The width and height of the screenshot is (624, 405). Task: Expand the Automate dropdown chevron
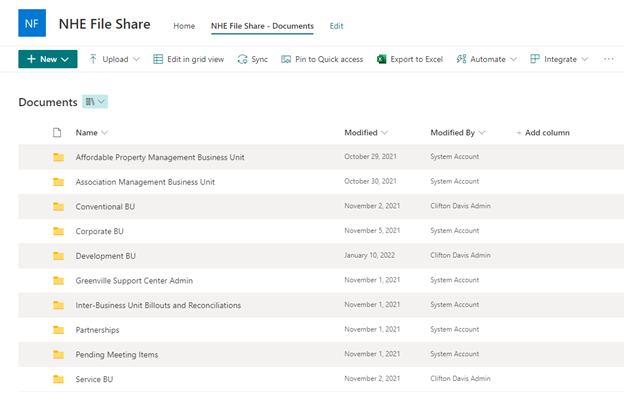(513, 59)
